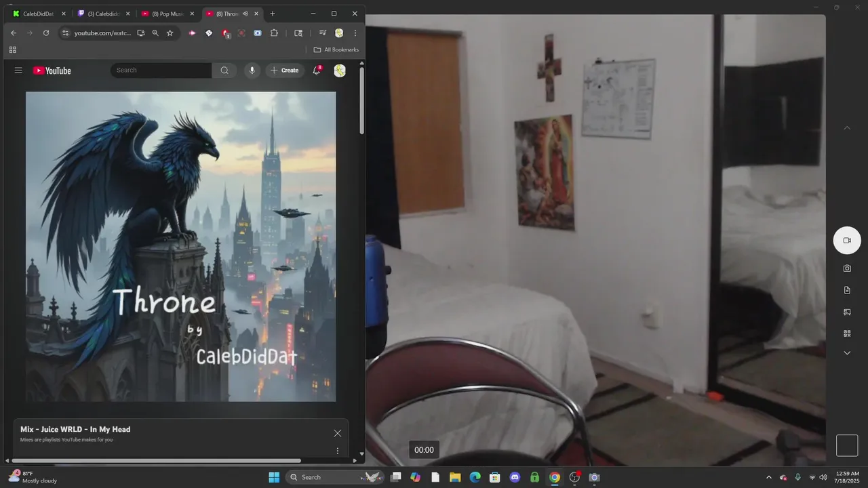Open the YouTube notifications bell
The height and width of the screenshot is (488, 868).
(316, 70)
